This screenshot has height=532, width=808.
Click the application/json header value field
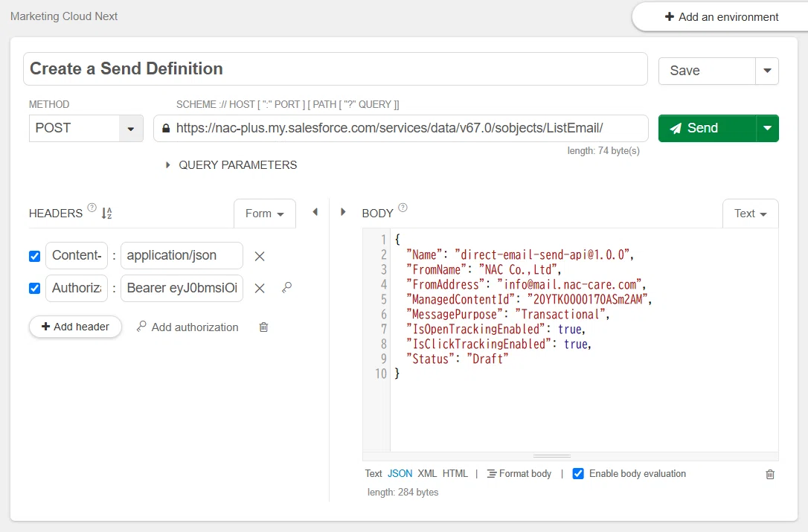click(182, 256)
